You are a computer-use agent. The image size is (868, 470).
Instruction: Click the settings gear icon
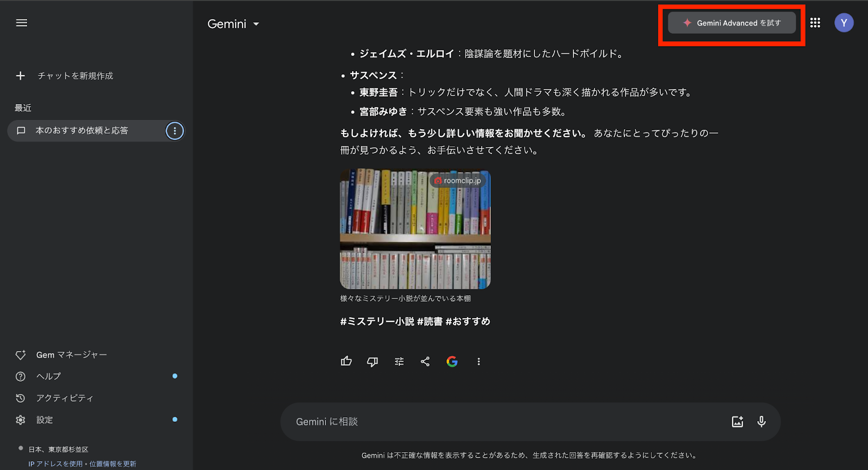point(21,420)
